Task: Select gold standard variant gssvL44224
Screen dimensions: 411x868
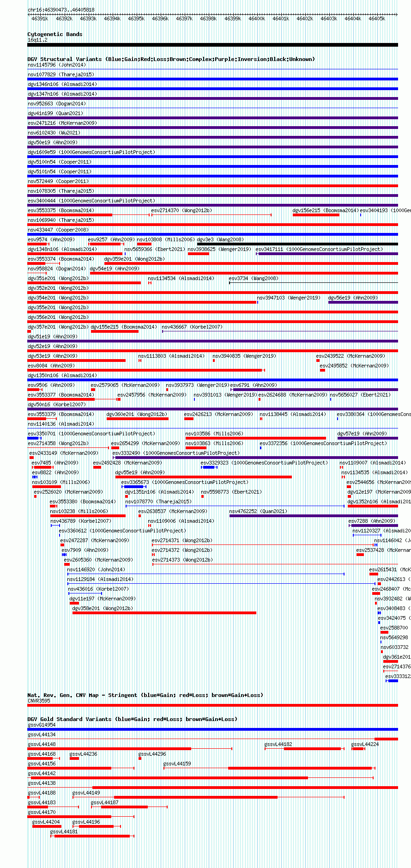Action: (x=365, y=744)
